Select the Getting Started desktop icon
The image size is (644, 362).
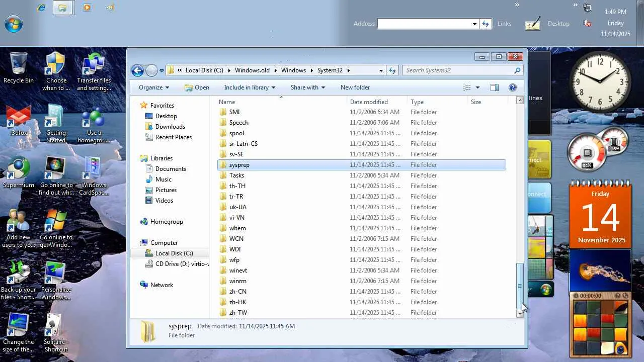click(56, 124)
